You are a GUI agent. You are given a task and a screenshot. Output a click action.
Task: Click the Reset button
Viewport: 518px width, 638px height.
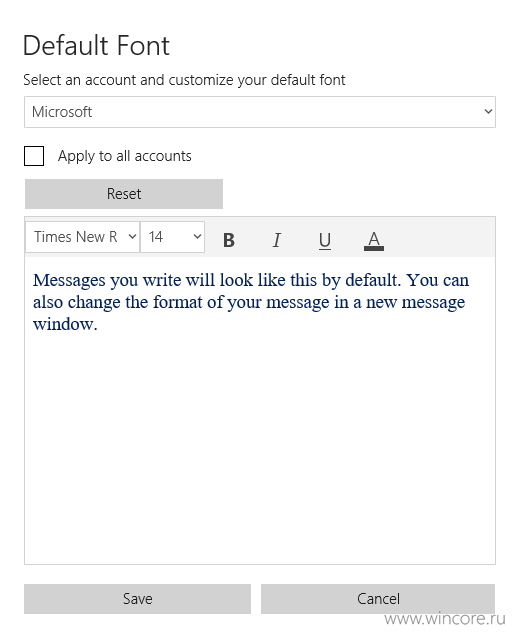point(124,194)
